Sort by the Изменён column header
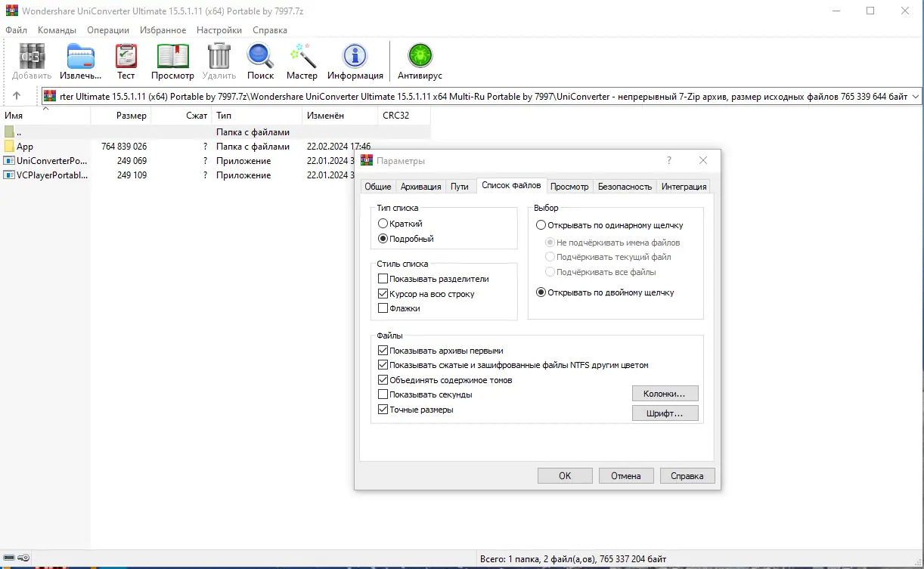This screenshot has height=569, width=924. point(340,116)
